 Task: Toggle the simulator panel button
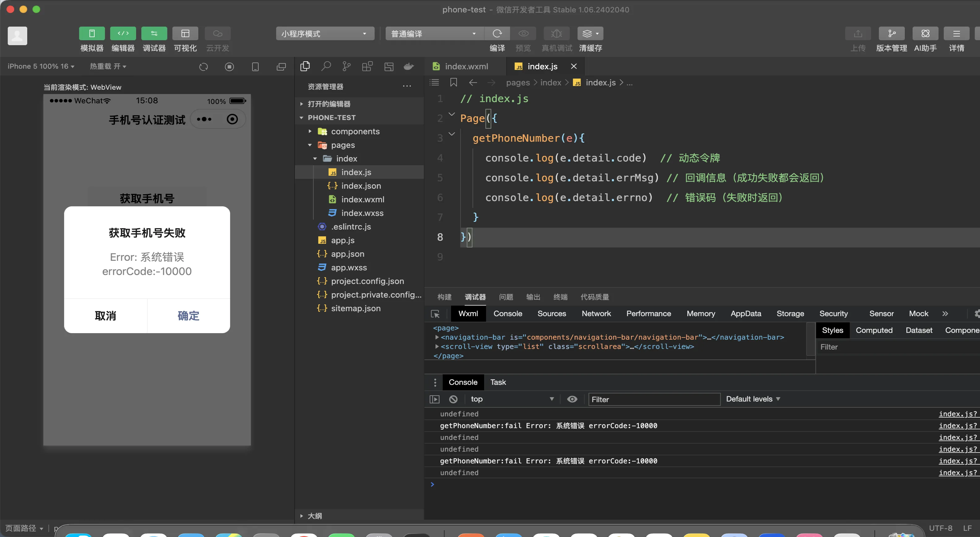(x=92, y=33)
